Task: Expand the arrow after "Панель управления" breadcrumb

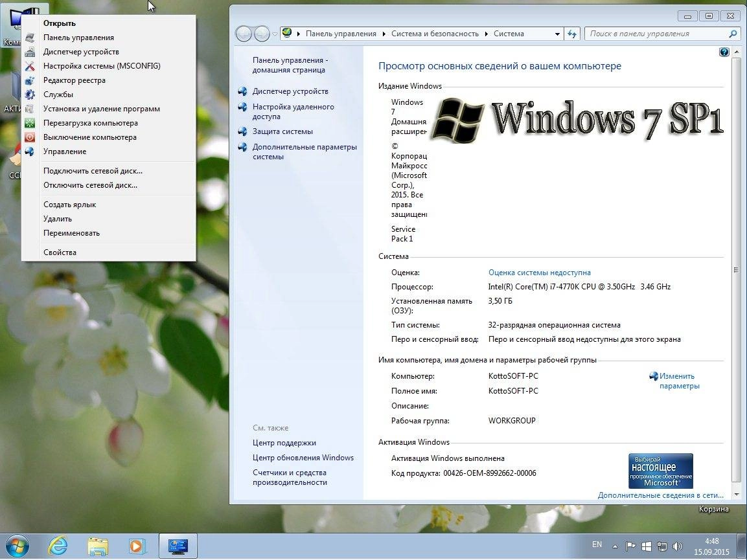Action: pos(384,34)
